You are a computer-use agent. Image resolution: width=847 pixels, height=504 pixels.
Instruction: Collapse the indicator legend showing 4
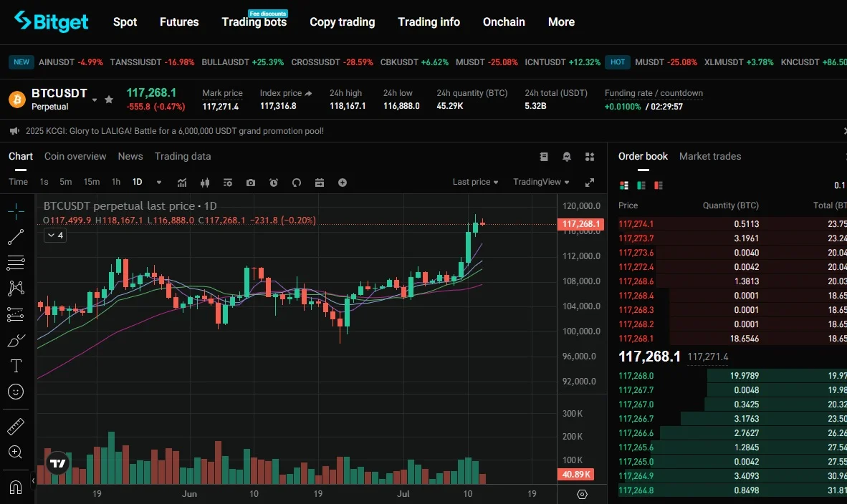(x=55, y=236)
